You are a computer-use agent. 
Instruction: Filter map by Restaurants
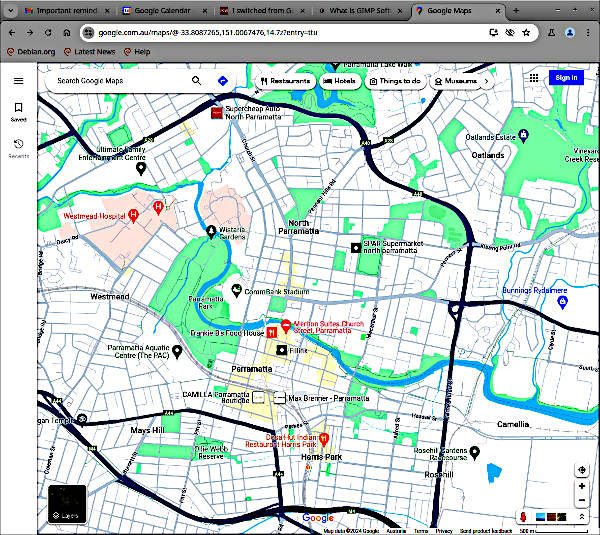pos(285,80)
